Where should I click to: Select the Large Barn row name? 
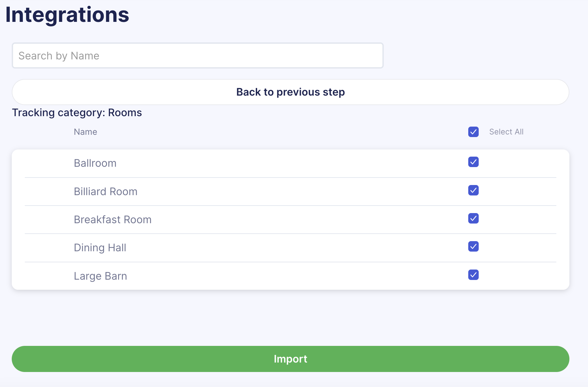pos(100,276)
